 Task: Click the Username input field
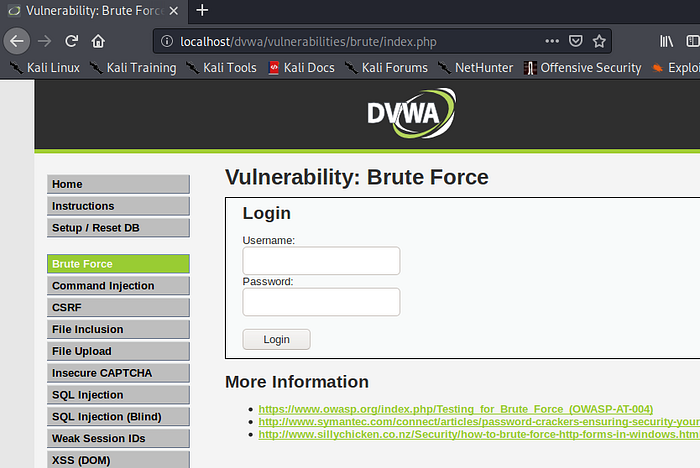[321, 261]
